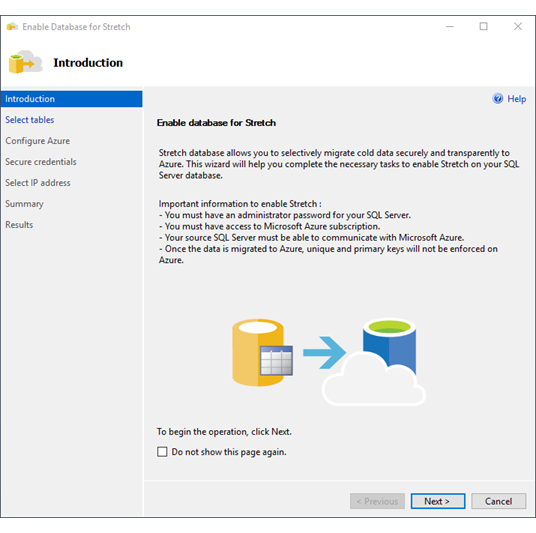This screenshot has width=536, height=533.
Task: Click the Stretch wizard icon in the title bar
Action: point(12,27)
